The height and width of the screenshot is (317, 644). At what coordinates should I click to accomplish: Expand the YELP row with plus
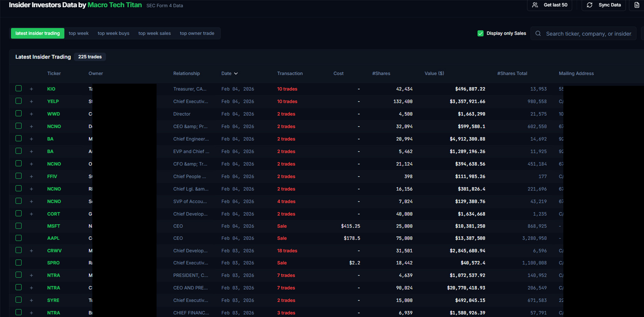(x=31, y=102)
